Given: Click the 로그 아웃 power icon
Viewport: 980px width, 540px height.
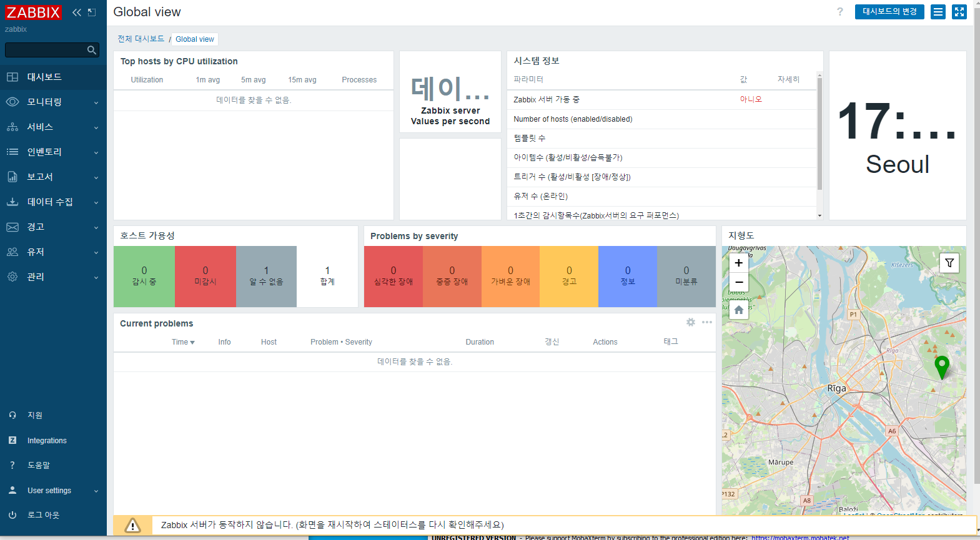Looking at the screenshot, I should [x=12, y=515].
